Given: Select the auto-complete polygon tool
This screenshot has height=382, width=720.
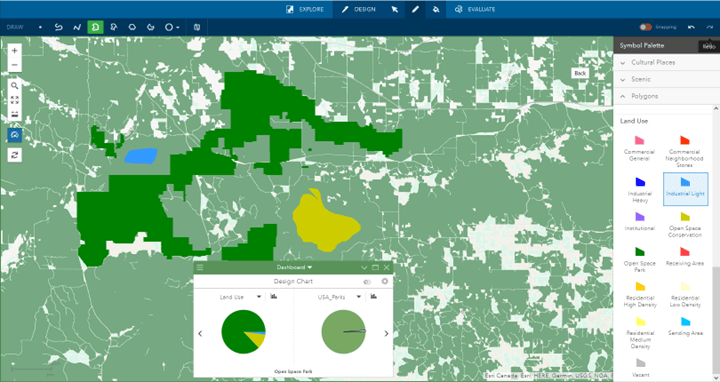Looking at the screenshot, I should (x=113, y=27).
